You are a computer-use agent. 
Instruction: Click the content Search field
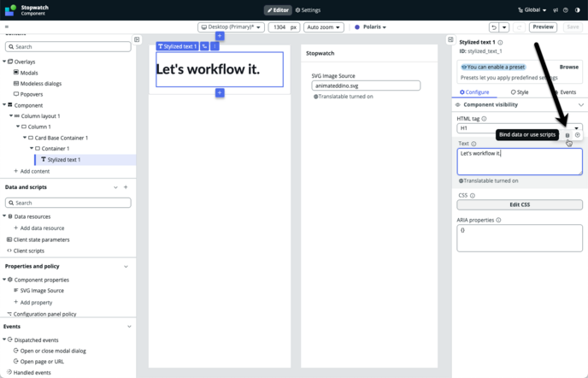pyautogui.click(x=68, y=46)
